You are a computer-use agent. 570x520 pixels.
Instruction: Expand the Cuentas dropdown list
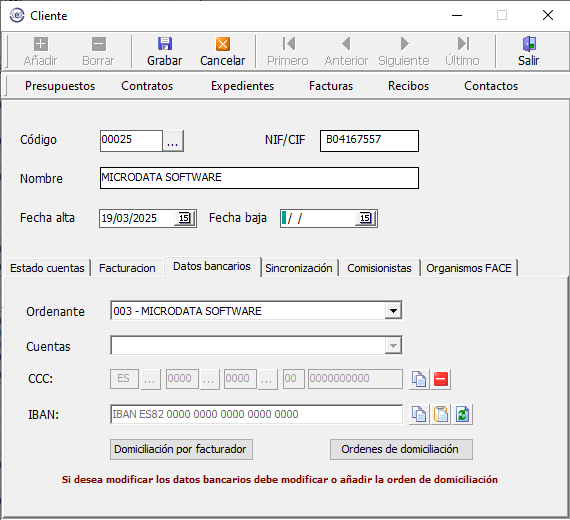[x=393, y=345]
